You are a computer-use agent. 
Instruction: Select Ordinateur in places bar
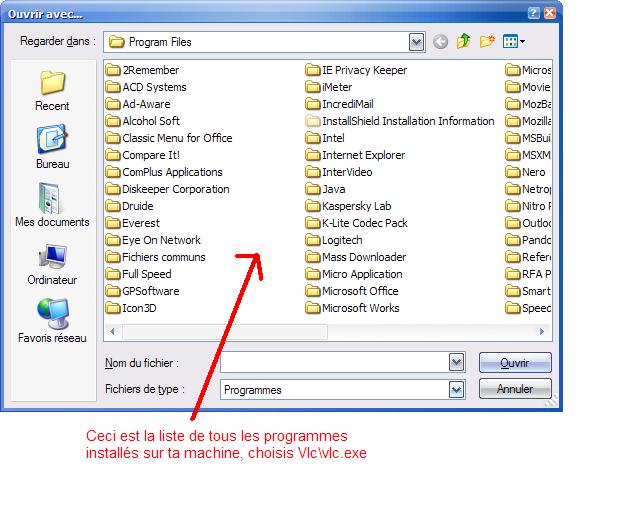coord(52,264)
